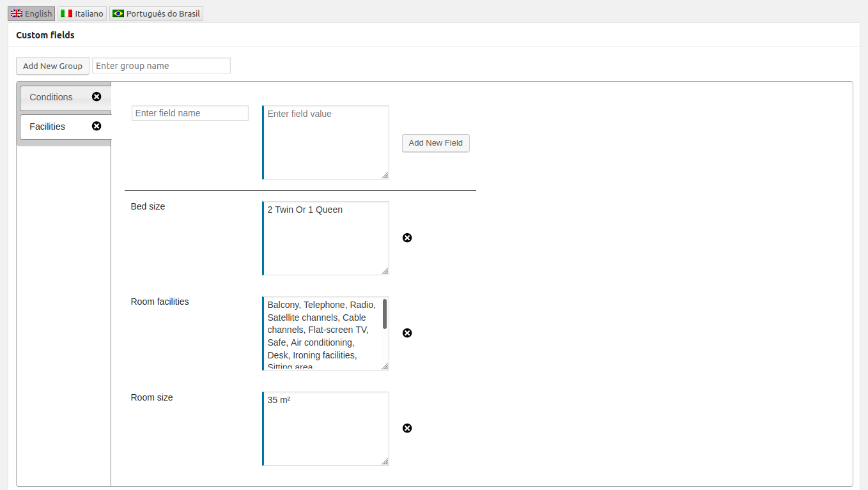Click the Room facilities textarea scrollbar
Viewport: 868px width, 490px height.
tap(385, 314)
